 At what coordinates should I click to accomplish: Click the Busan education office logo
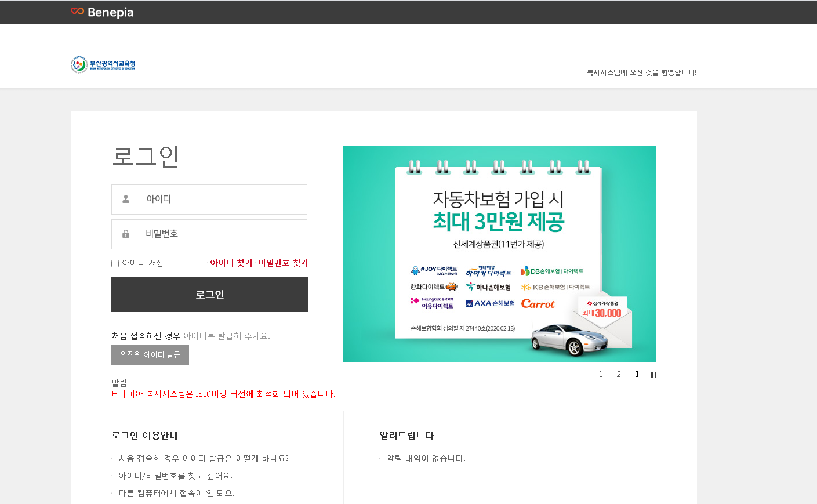point(103,64)
